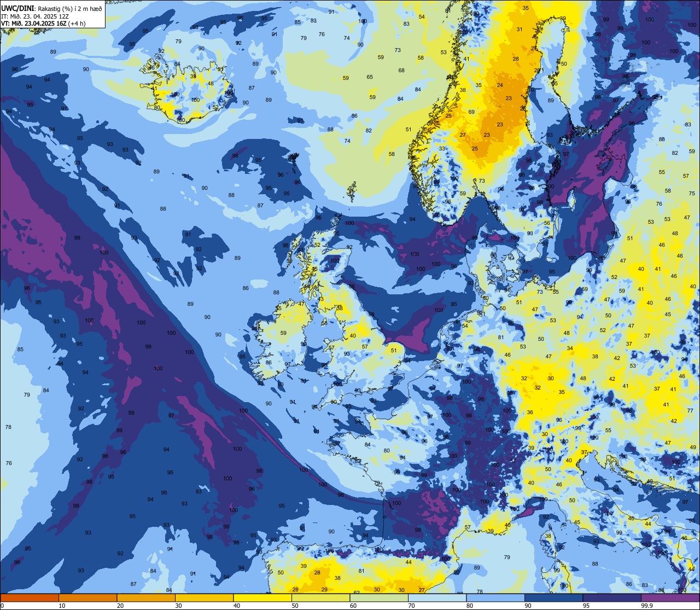Click the legend tick label 70
The width and height of the screenshot is (700, 610).
tap(411, 606)
